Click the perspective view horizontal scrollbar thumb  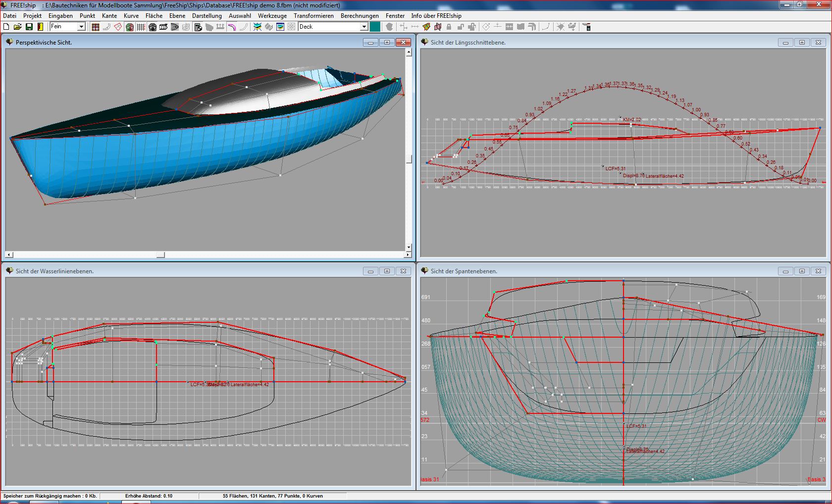pyautogui.click(x=160, y=254)
